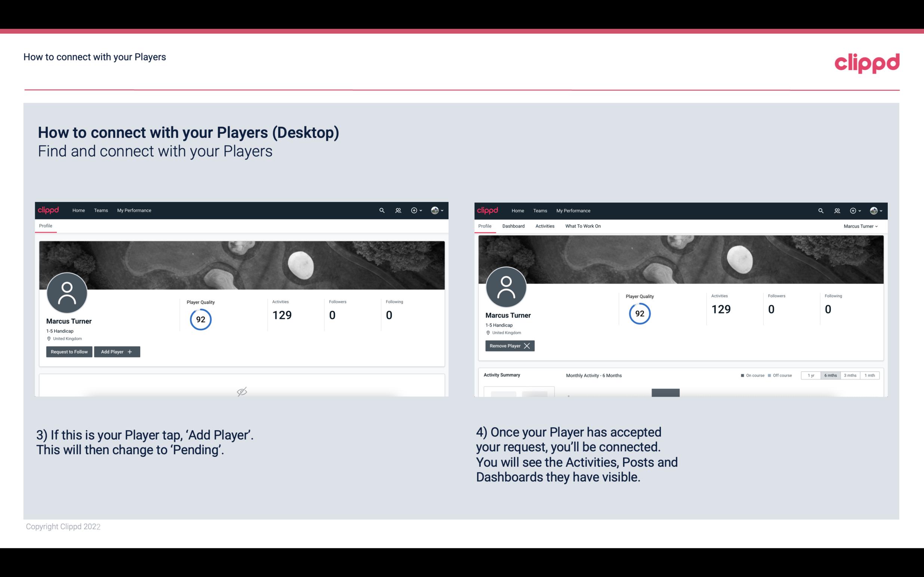The height and width of the screenshot is (577, 924).
Task: Toggle the 6 months activity view
Action: coord(830,375)
